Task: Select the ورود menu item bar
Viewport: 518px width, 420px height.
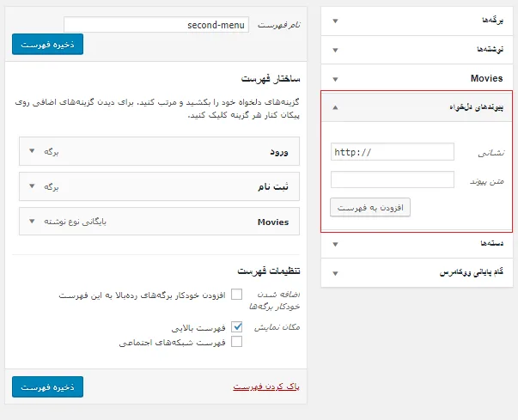Action: pyautogui.click(x=159, y=151)
